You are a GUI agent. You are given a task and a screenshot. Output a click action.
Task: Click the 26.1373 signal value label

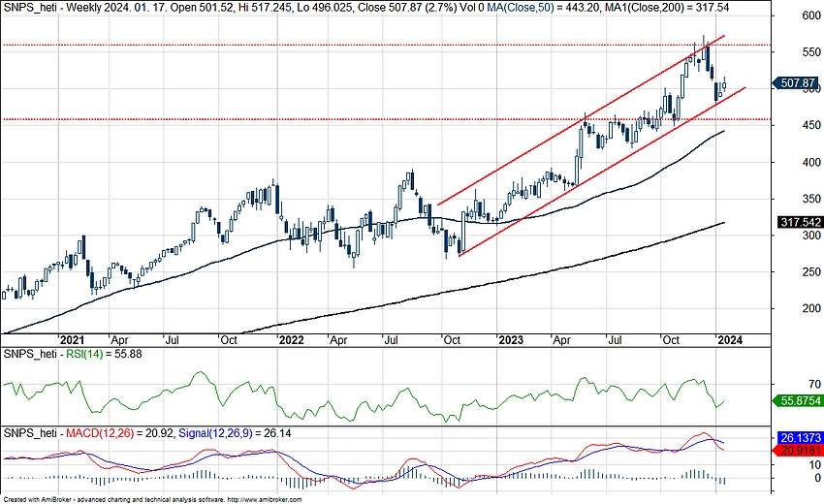[800, 438]
